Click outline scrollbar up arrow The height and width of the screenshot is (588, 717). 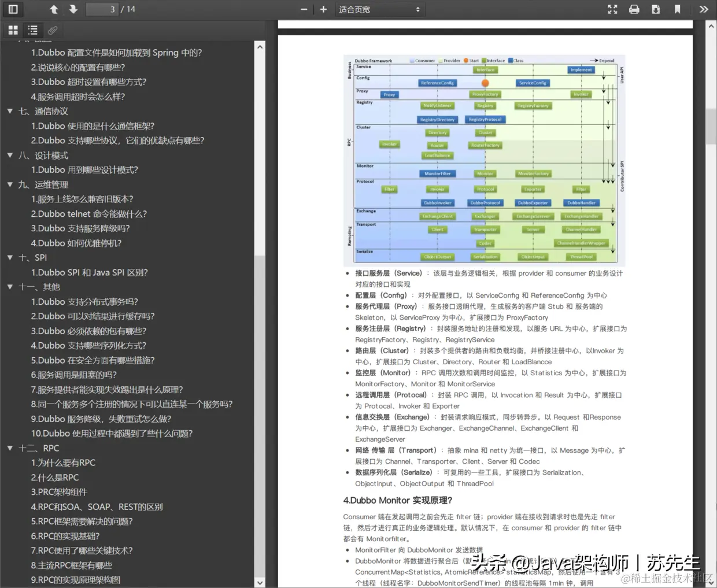(260, 47)
